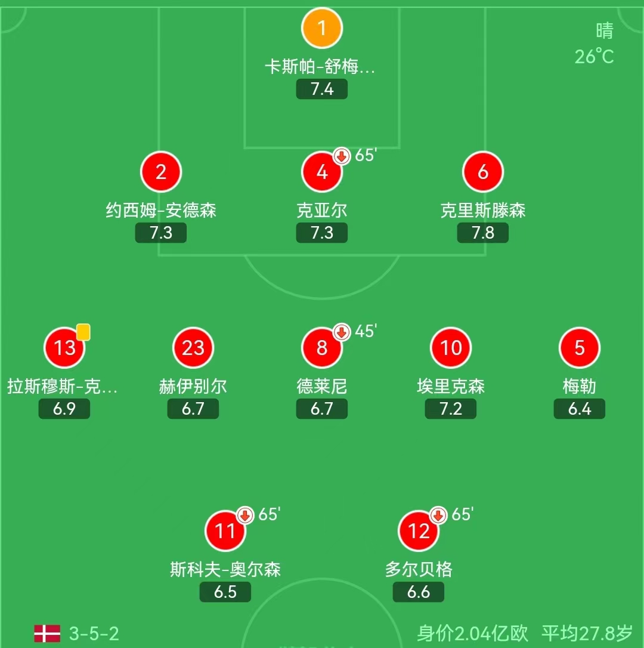The height and width of the screenshot is (648, 644).
Task: Select 赫伊别尔's number 23 badge
Action: (193, 347)
